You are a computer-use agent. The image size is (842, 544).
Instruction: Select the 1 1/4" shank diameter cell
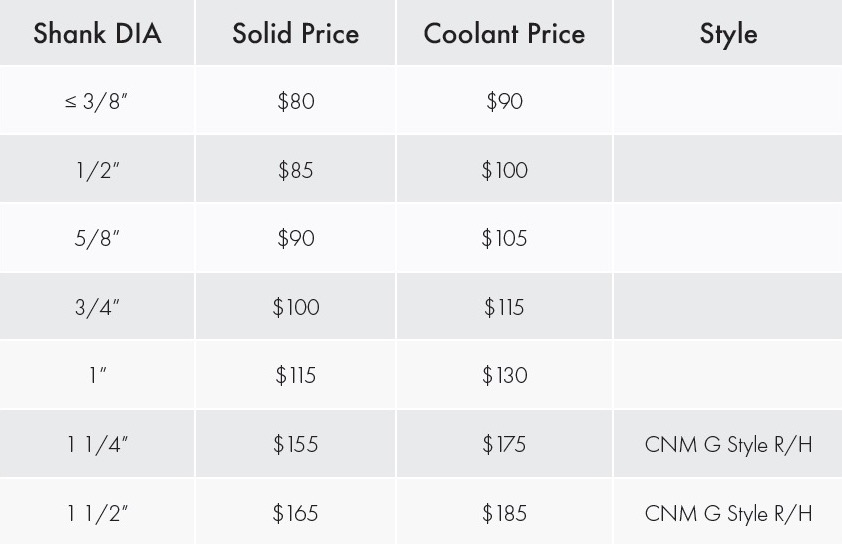tap(98, 444)
